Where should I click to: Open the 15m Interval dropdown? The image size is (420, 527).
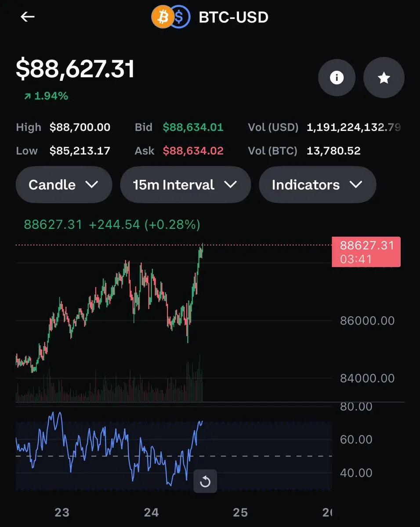pos(185,184)
